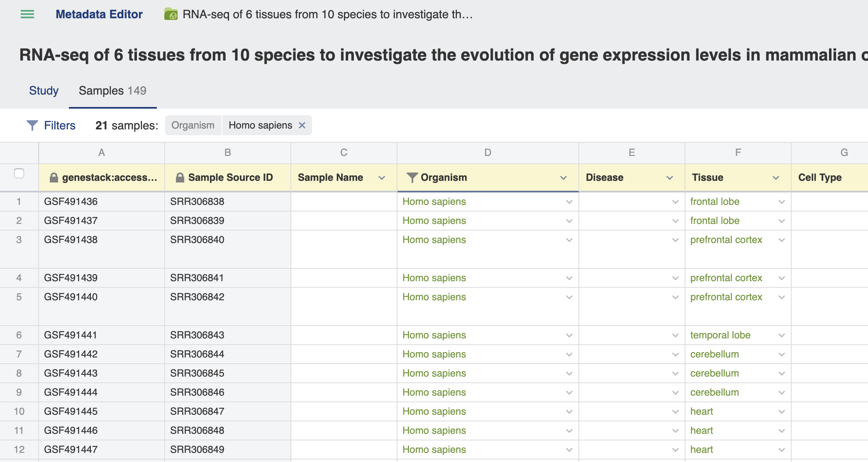Select row number 10 header
The image size is (868, 462).
pyautogui.click(x=19, y=411)
